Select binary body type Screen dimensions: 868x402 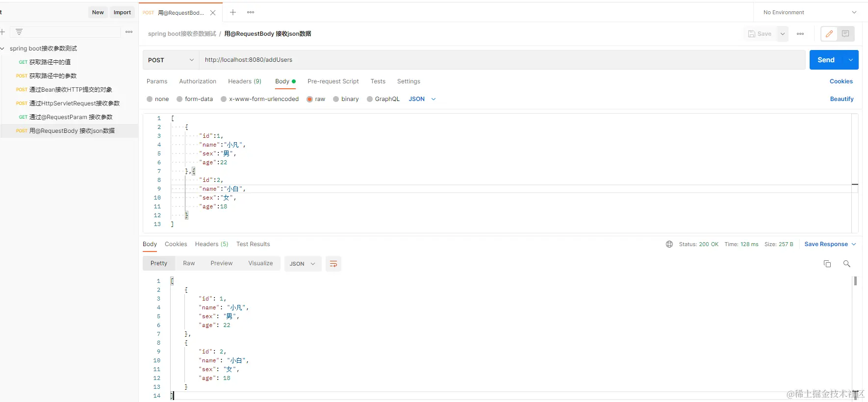click(346, 99)
